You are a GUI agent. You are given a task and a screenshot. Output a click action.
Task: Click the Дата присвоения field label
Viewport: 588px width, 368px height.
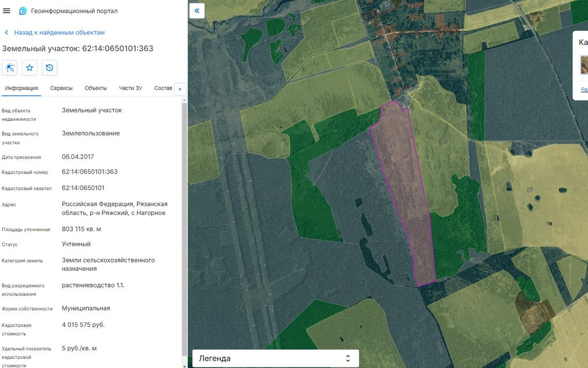coord(22,158)
